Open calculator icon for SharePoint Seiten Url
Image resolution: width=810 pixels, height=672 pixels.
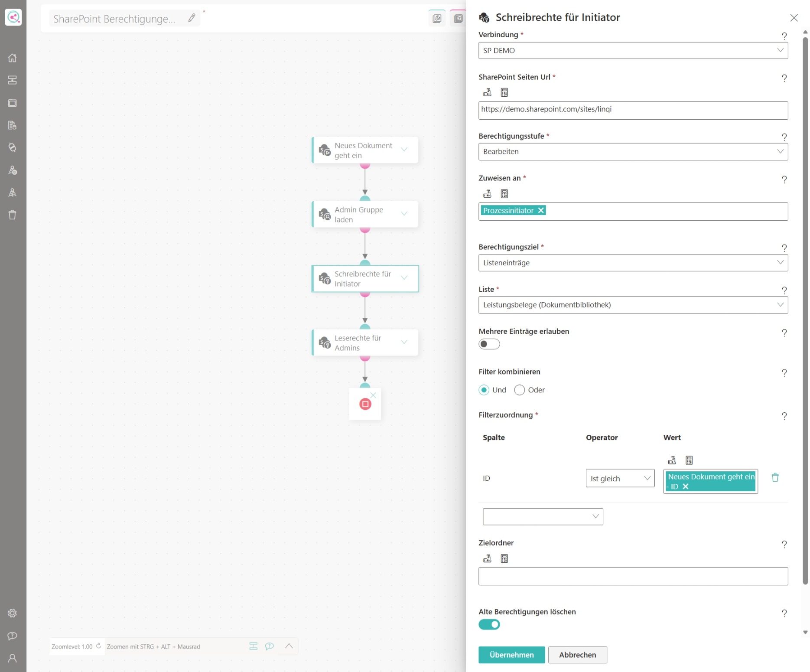tap(504, 92)
